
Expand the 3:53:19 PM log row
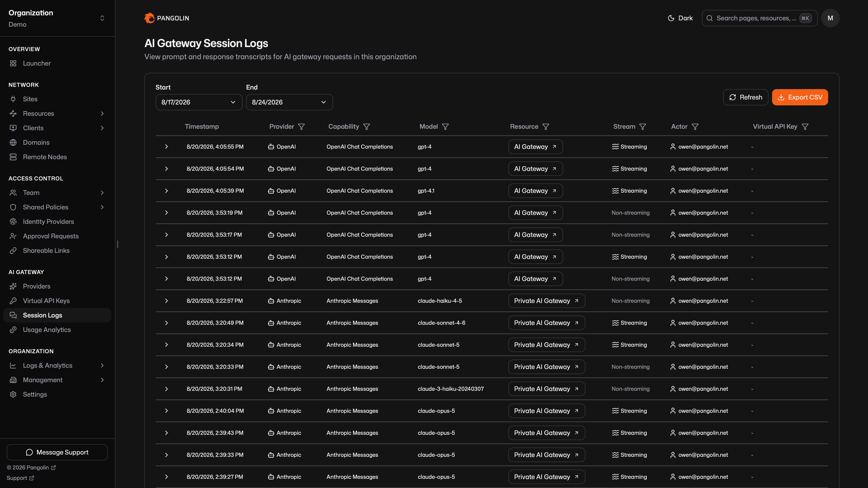tap(167, 213)
